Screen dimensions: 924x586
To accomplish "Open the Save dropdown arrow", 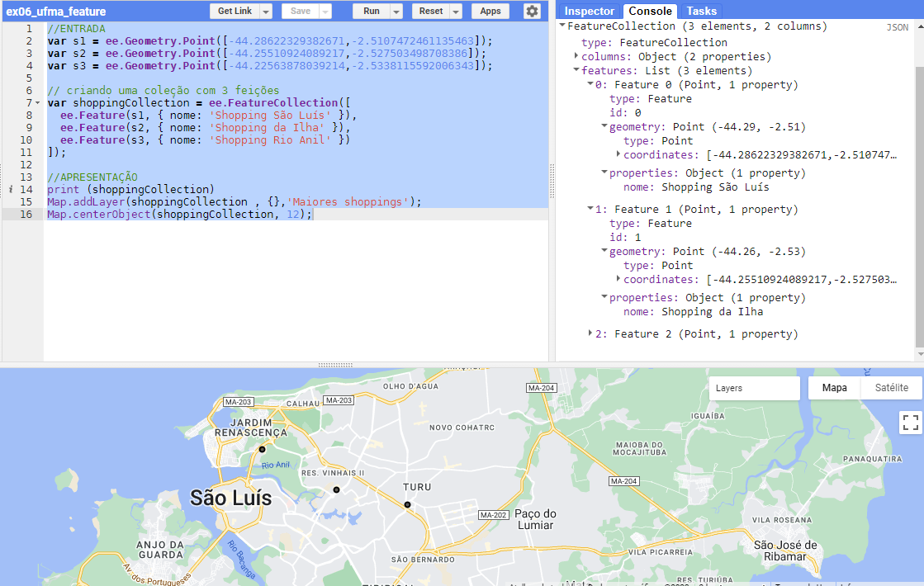I will [325, 12].
